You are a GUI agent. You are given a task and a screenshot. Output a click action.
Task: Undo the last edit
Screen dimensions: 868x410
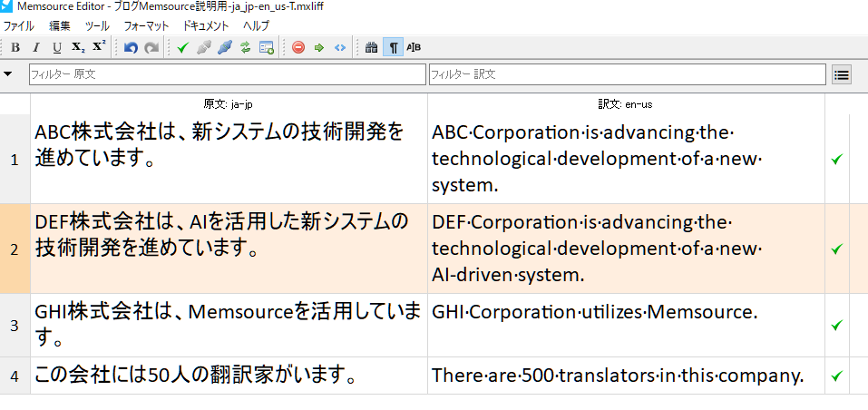(131, 47)
